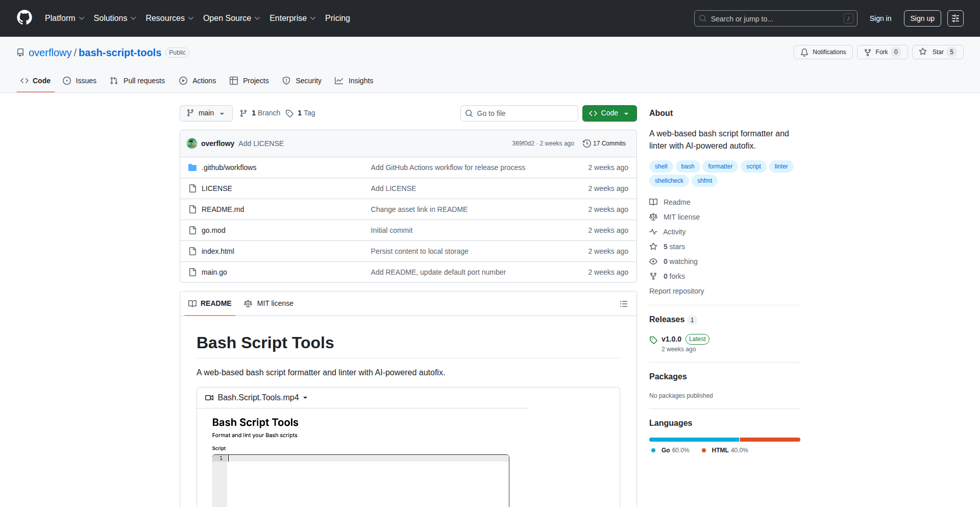This screenshot has height=507, width=980.
Task: Click the README book icon
Action: coord(654,202)
